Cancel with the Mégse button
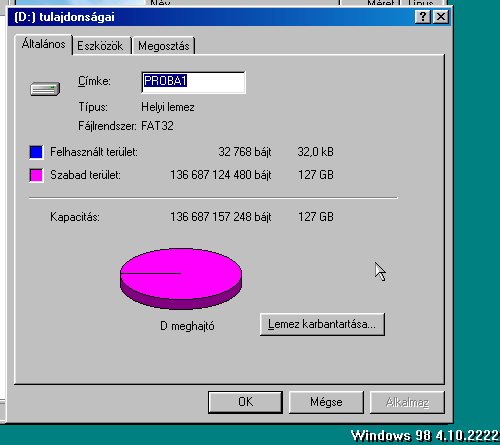Viewport: 500px width, 445px height. [x=326, y=402]
